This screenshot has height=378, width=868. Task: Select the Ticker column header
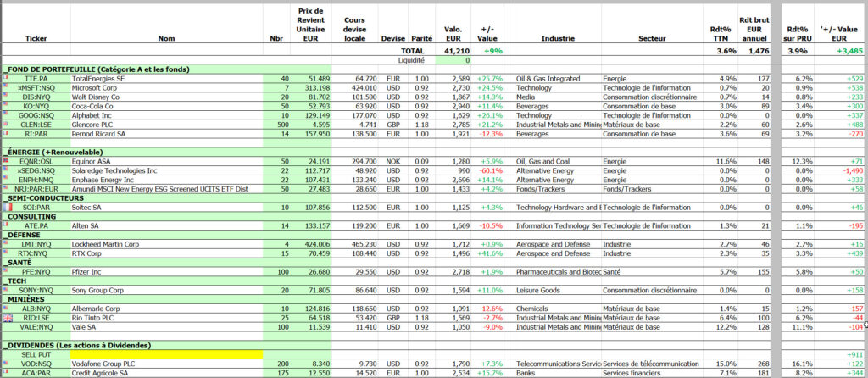pos(36,39)
